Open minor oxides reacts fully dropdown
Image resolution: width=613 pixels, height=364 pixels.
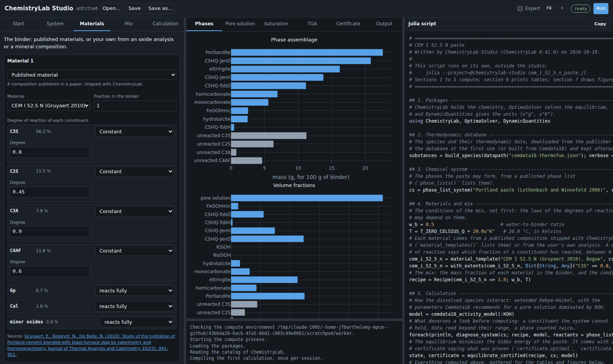pos(137,322)
